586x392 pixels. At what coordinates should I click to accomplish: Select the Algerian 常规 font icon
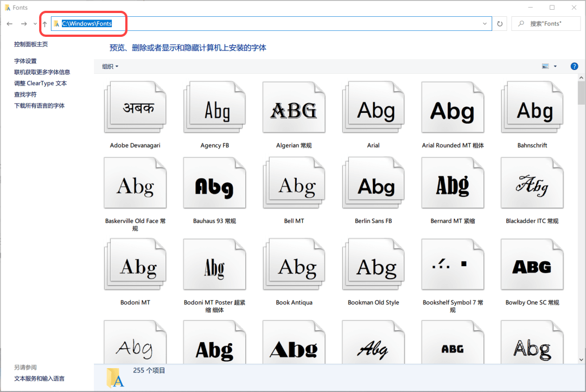294,107
